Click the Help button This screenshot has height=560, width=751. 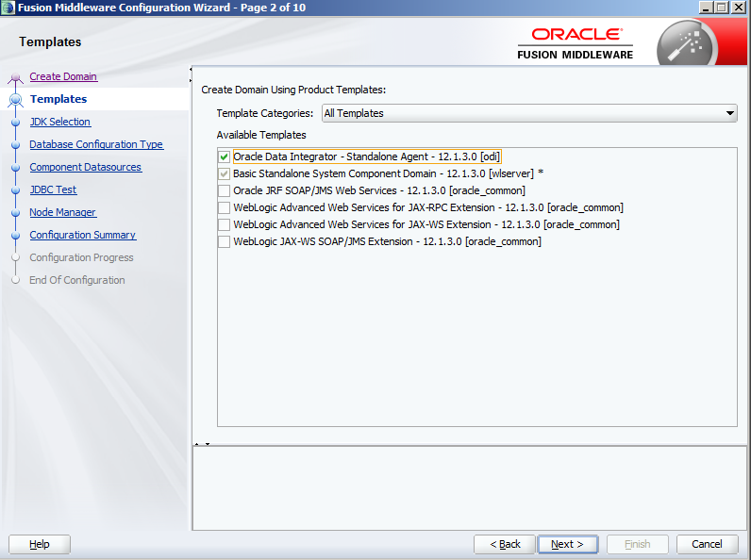(40, 544)
